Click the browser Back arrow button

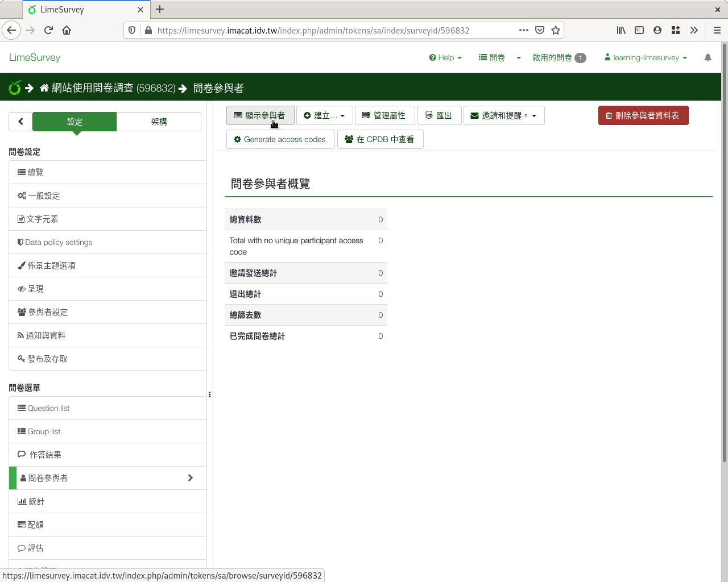(x=11, y=30)
